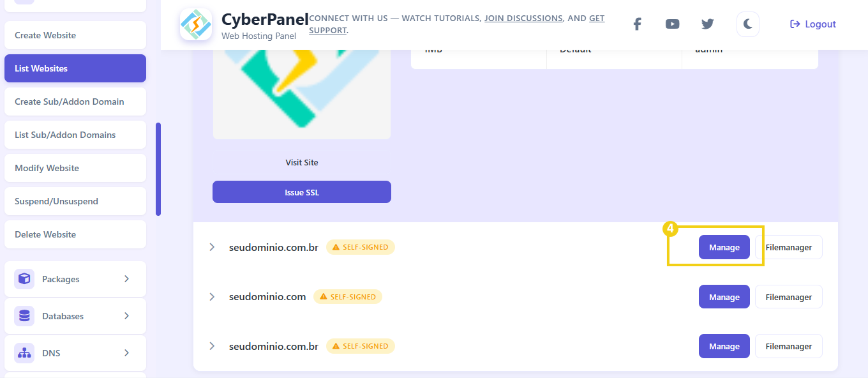The image size is (868, 378).
Task: Open CyberPanel's Twitter icon
Action: coord(707,24)
